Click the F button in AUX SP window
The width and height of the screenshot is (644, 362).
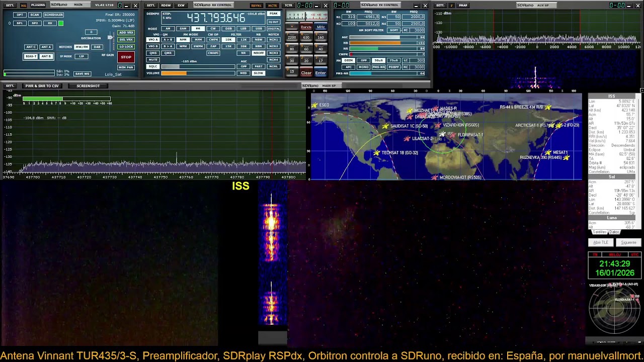coord(452,5)
